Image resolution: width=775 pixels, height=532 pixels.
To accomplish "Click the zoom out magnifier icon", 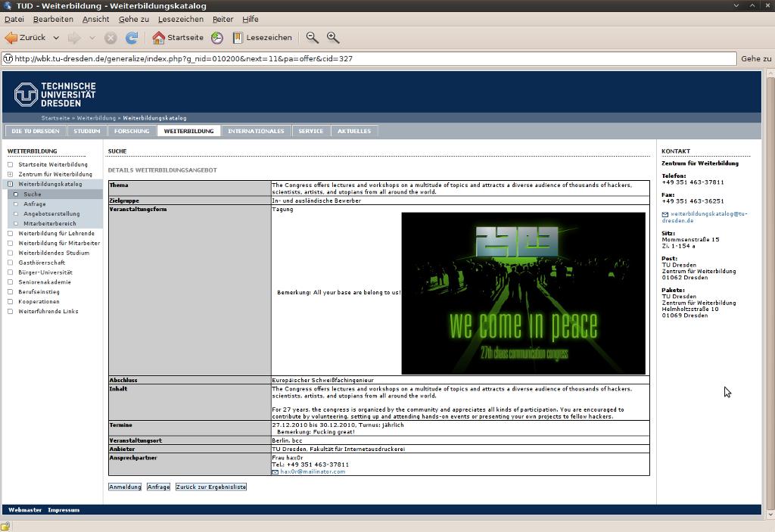I will (x=312, y=38).
